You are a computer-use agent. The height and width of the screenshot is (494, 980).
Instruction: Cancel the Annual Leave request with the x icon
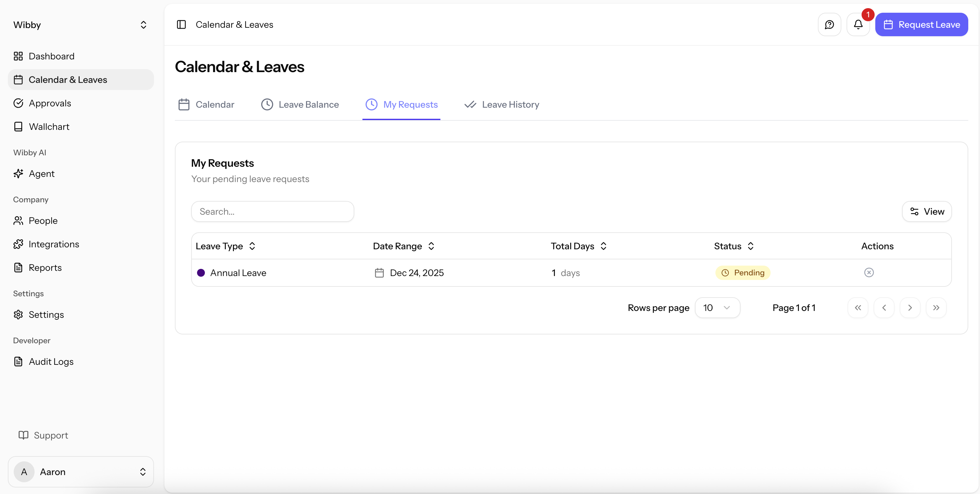tap(869, 272)
